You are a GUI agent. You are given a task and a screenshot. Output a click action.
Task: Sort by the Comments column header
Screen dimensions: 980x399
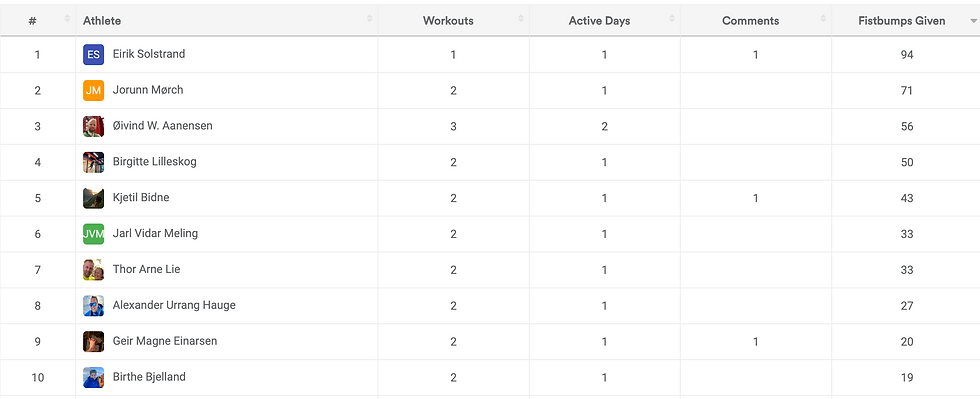pyautogui.click(x=750, y=21)
